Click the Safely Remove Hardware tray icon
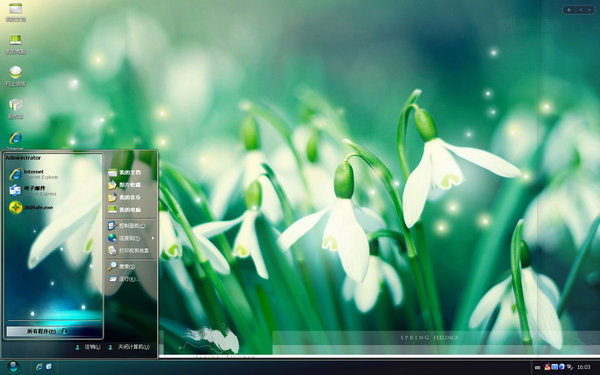The image size is (600, 375). [x=569, y=367]
